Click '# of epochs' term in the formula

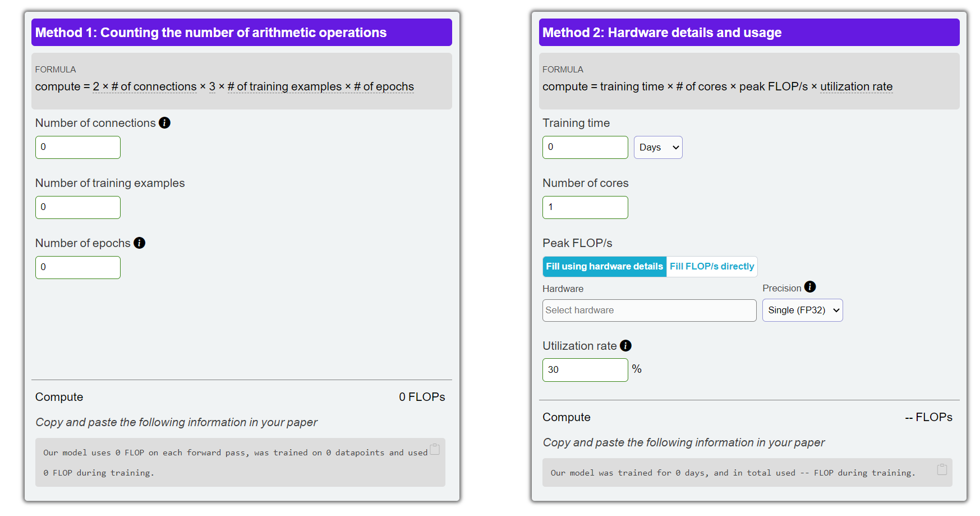pos(384,87)
